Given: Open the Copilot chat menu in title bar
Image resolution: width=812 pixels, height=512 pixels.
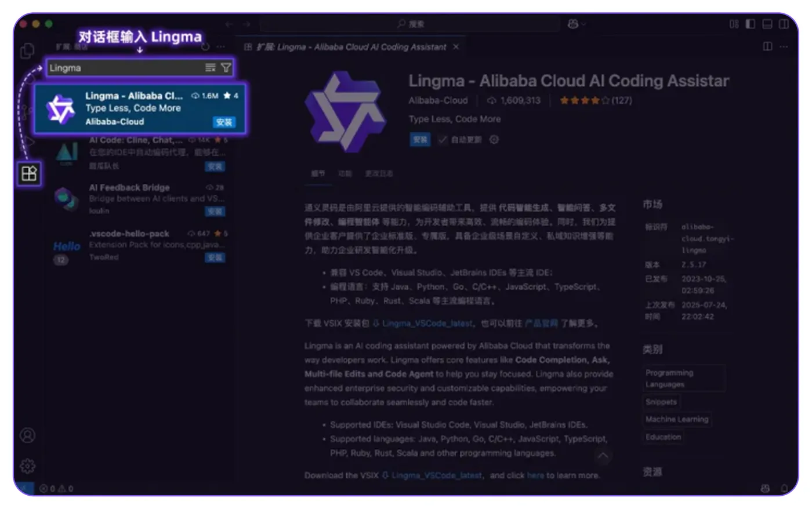Looking at the screenshot, I should 577,24.
